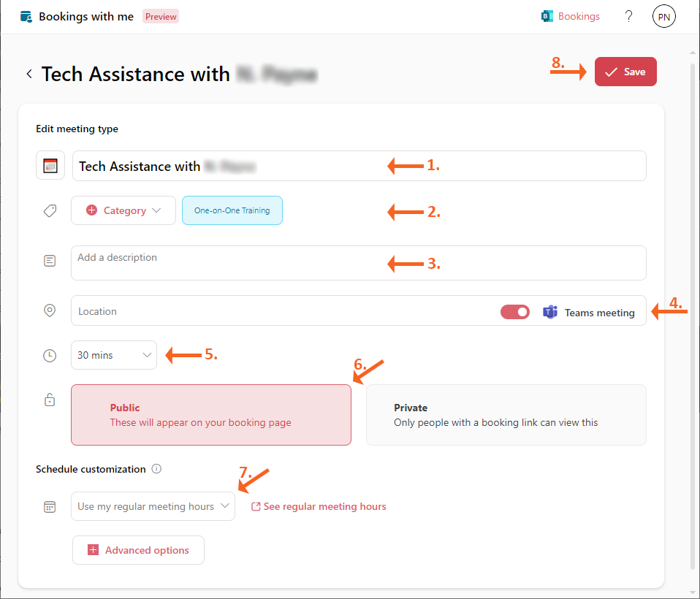Open the Bookings navigation item
Image resolution: width=700 pixels, height=599 pixels.
(570, 16)
